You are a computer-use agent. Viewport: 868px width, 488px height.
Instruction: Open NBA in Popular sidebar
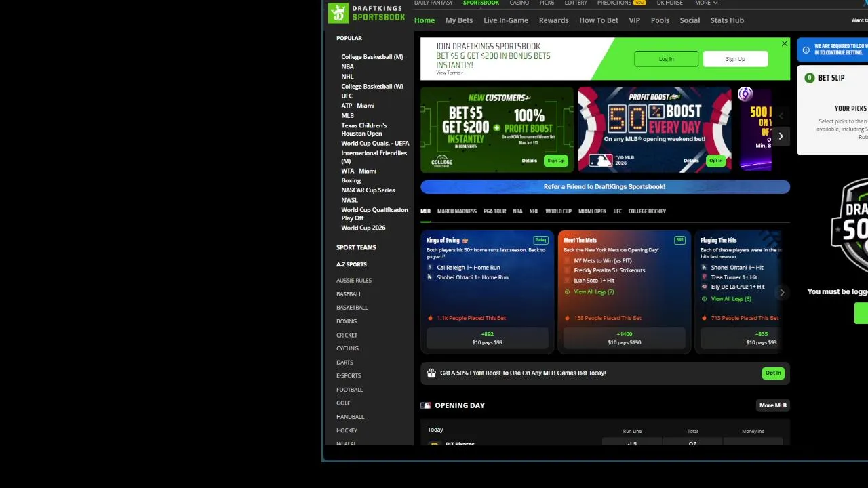(347, 67)
